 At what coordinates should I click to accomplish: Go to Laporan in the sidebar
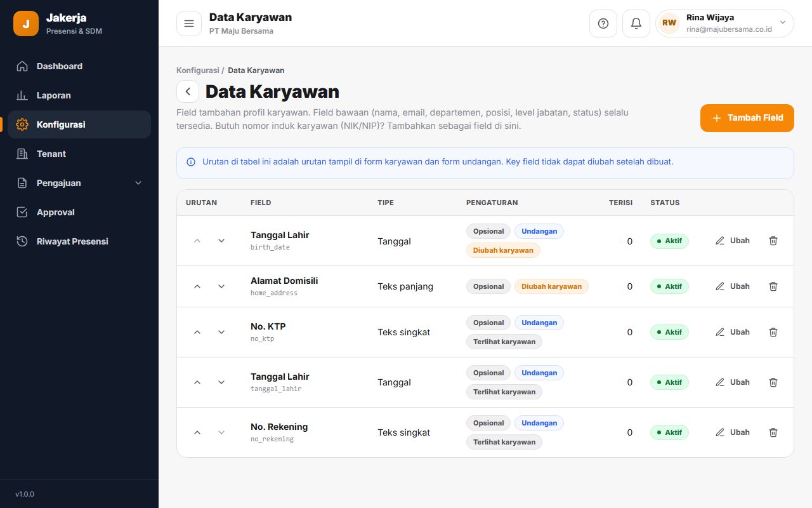79,95
